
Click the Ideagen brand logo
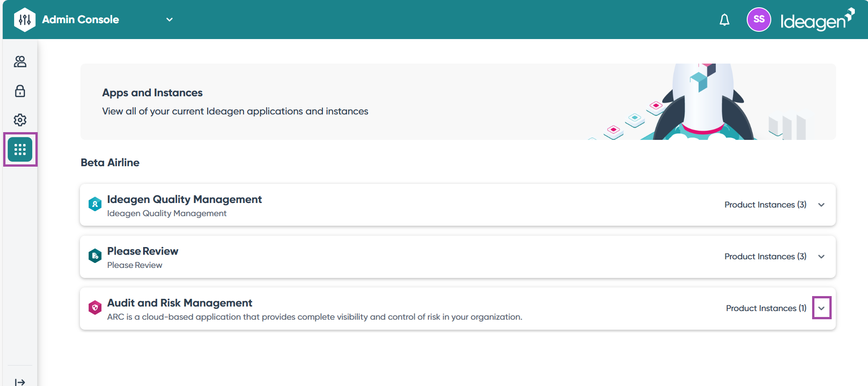click(x=817, y=20)
